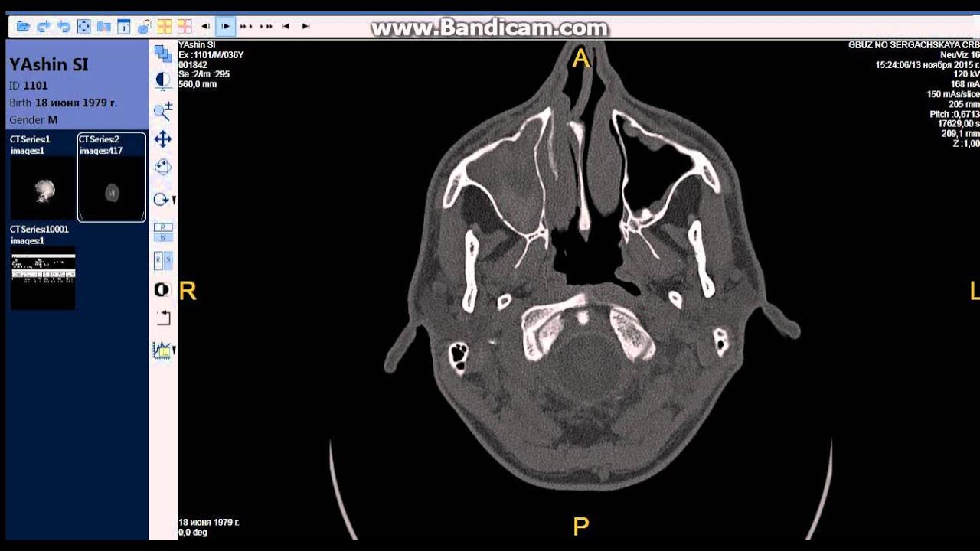Select the stacked layers tool icon
The width and height of the screenshot is (980, 551).
coord(163,53)
